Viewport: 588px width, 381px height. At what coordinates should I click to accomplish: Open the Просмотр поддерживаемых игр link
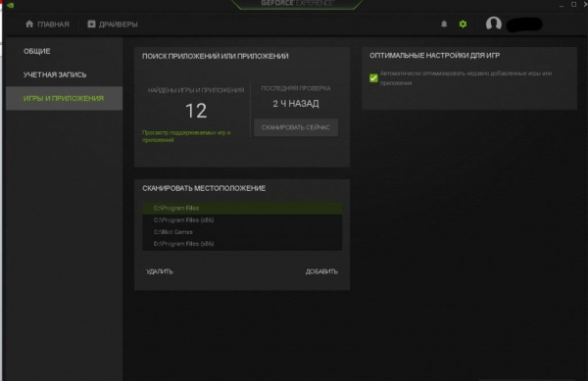[x=186, y=136]
